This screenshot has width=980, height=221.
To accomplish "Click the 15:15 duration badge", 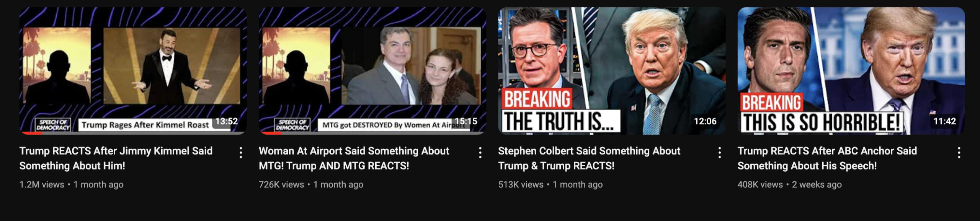I will 466,121.
